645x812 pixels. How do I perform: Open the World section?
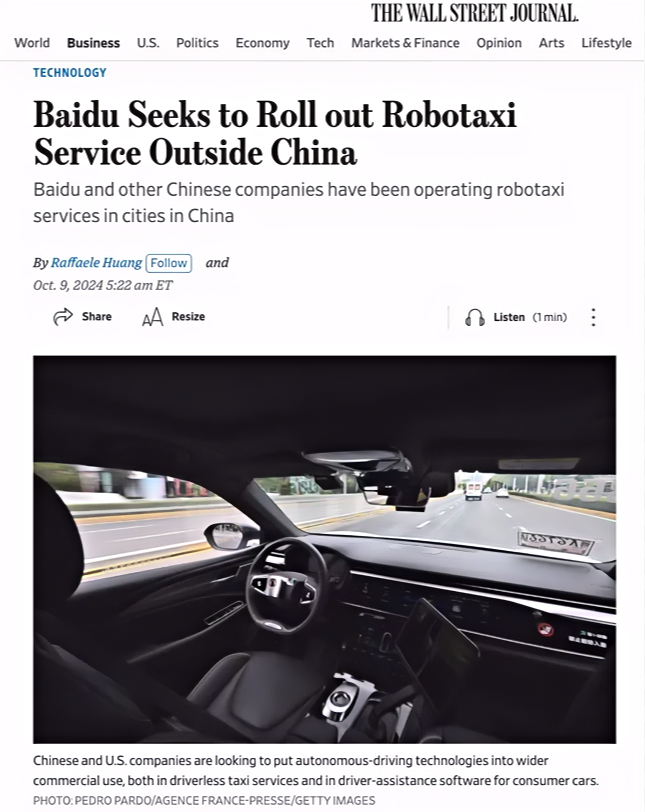pos(32,43)
